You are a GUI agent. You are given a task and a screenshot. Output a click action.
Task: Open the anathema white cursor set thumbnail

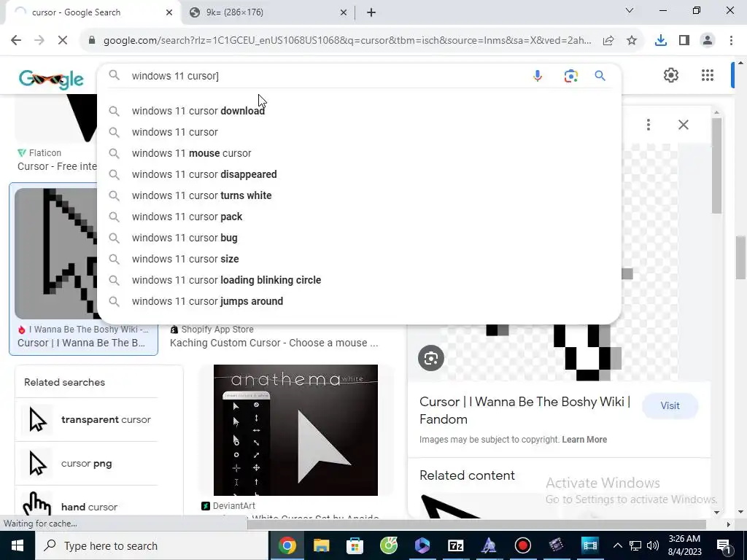(296, 430)
